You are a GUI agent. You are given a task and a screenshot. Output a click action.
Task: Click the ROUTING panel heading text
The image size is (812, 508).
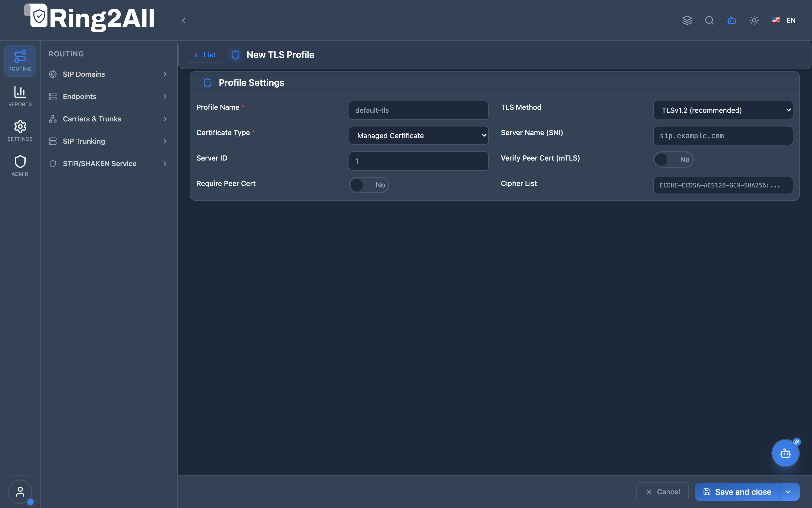click(66, 54)
